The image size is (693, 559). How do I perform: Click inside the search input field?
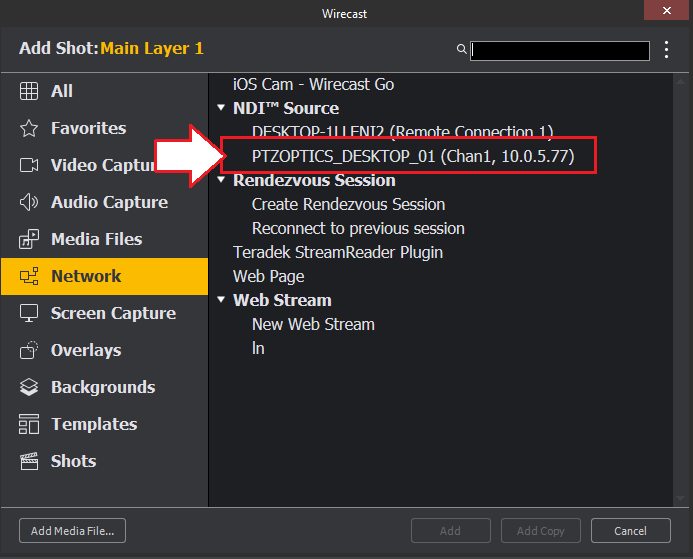[559, 50]
